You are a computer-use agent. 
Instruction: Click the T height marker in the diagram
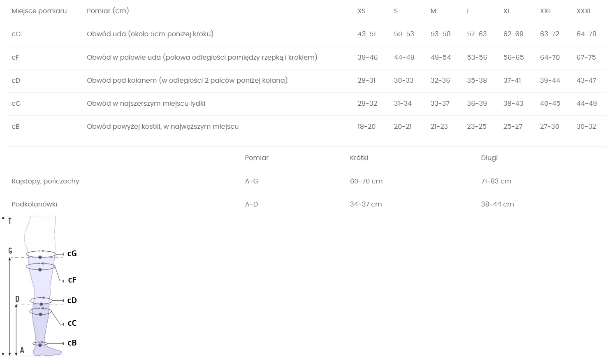[10, 221]
